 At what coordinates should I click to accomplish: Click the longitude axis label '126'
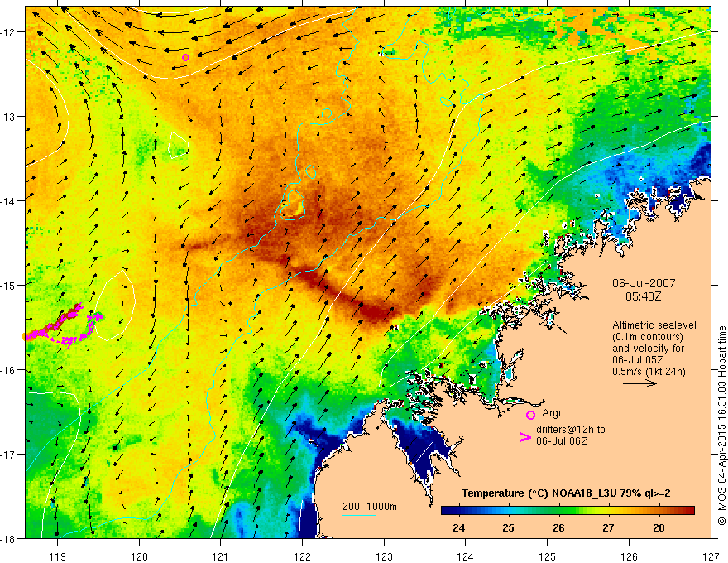[x=629, y=556]
